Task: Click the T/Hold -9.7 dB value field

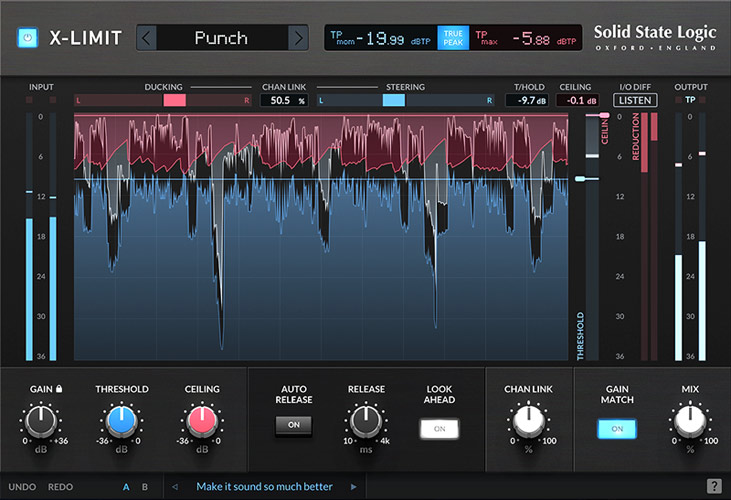Action: [x=526, y=101]
